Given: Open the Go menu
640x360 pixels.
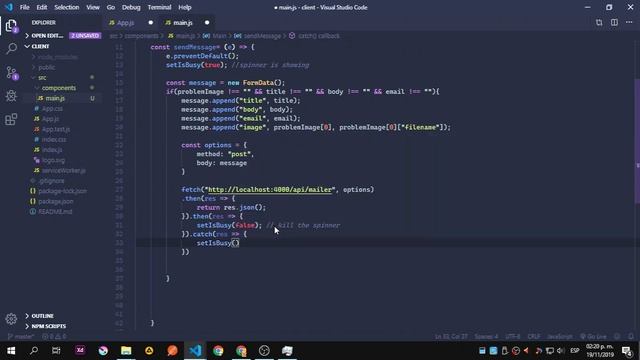Looking at the screenshot, I should [x=111, y=7].
